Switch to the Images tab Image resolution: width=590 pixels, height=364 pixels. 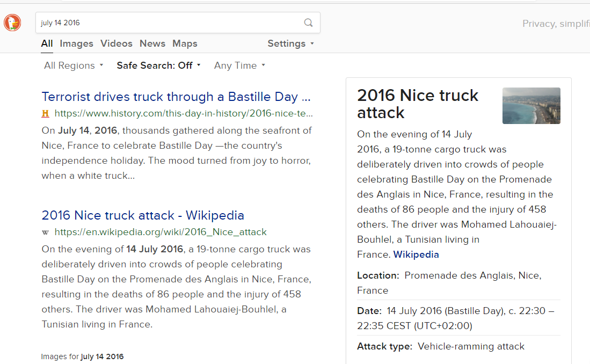click(x=76, y=43)
